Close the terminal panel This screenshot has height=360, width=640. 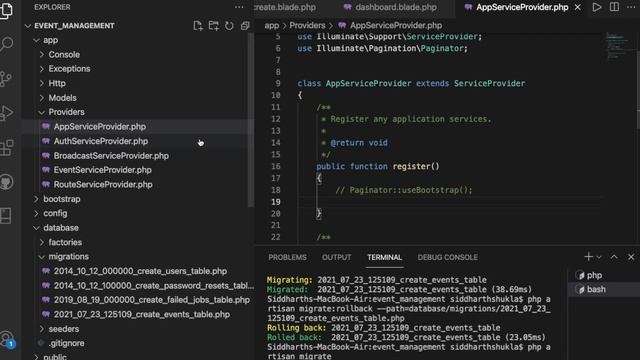(x=631, y=257)
